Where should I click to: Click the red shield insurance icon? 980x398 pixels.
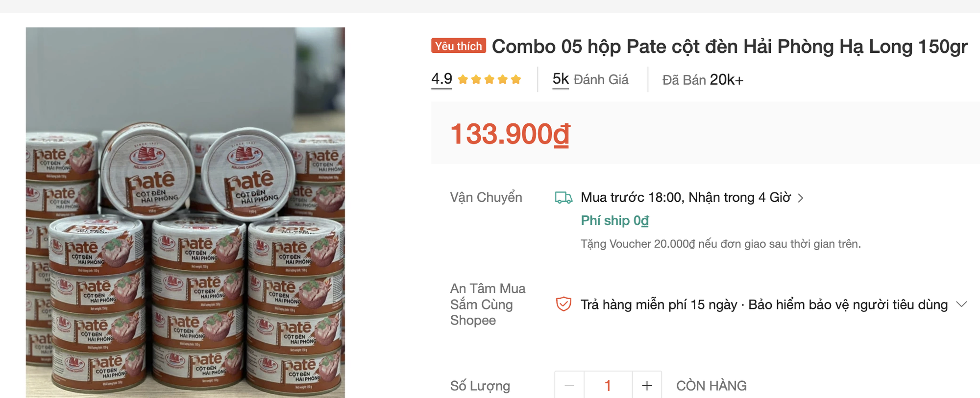pyautogui.click(x=563, y=304)
